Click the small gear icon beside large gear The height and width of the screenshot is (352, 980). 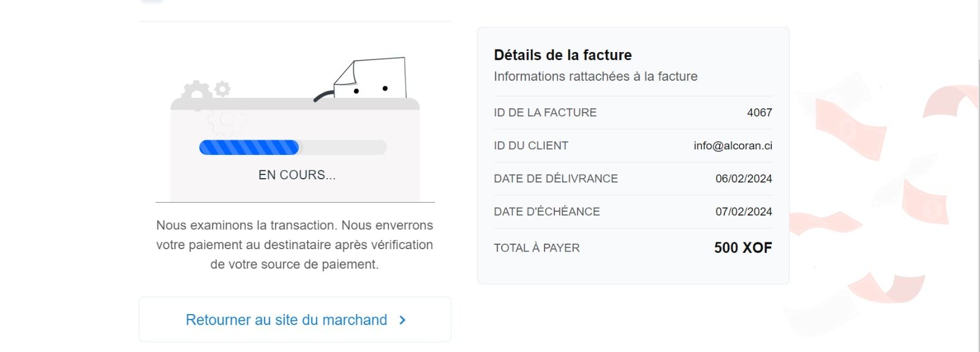[222, 89]
